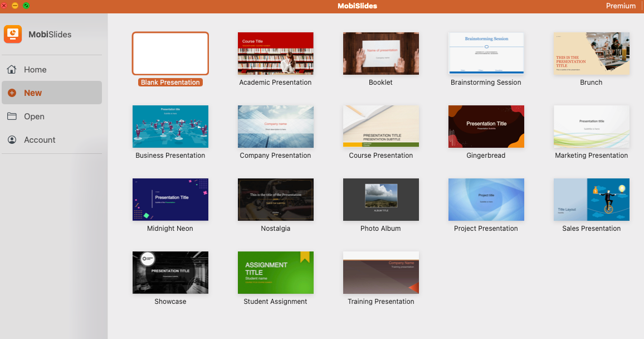
Task: Click the Home house icon in sidebar
Action: tap(12, 70)
